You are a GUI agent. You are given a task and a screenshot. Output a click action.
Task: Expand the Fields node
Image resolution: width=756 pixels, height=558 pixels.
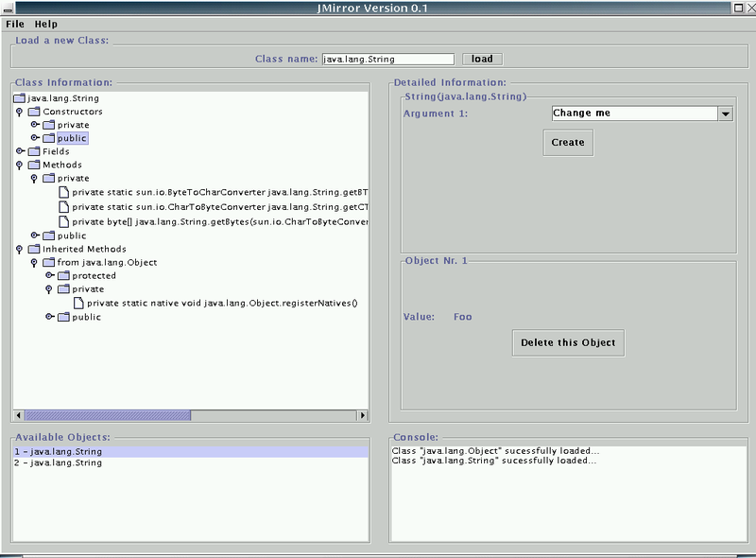pyautogui.click(x=20, y=151)
